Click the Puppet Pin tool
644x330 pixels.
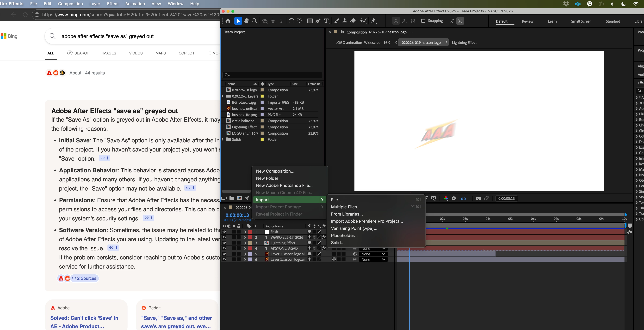[373, 21]
